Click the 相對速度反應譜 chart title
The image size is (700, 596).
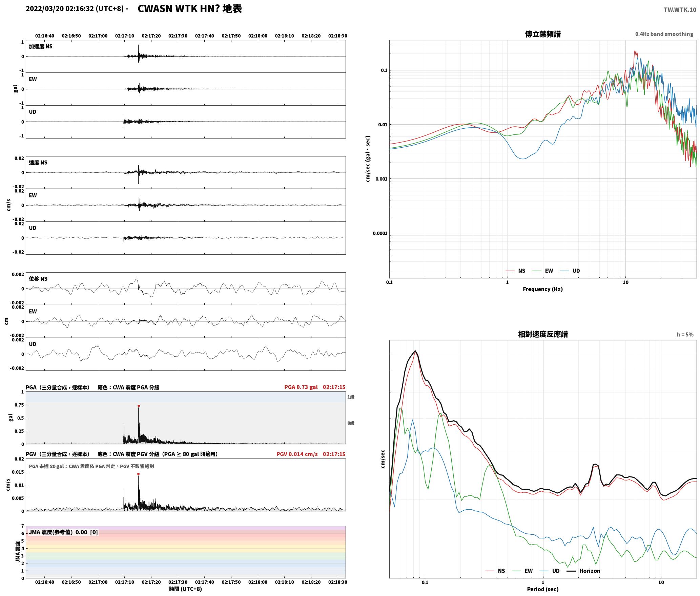tap(543, 334)
